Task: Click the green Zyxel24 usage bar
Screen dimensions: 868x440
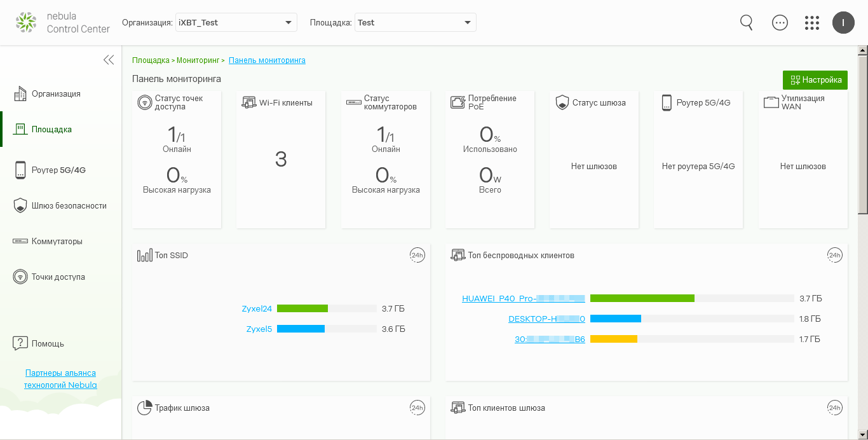Action: click(302, 309)
